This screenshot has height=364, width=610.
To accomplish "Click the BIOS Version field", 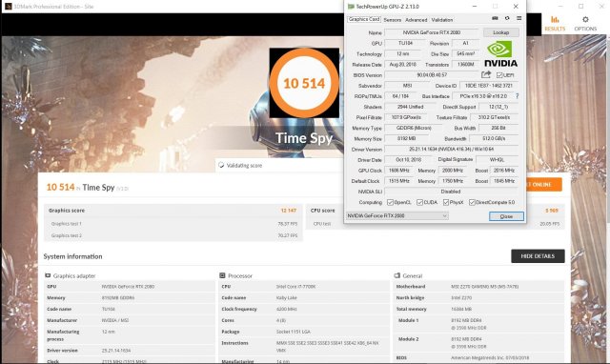I will tap(432, 74).
